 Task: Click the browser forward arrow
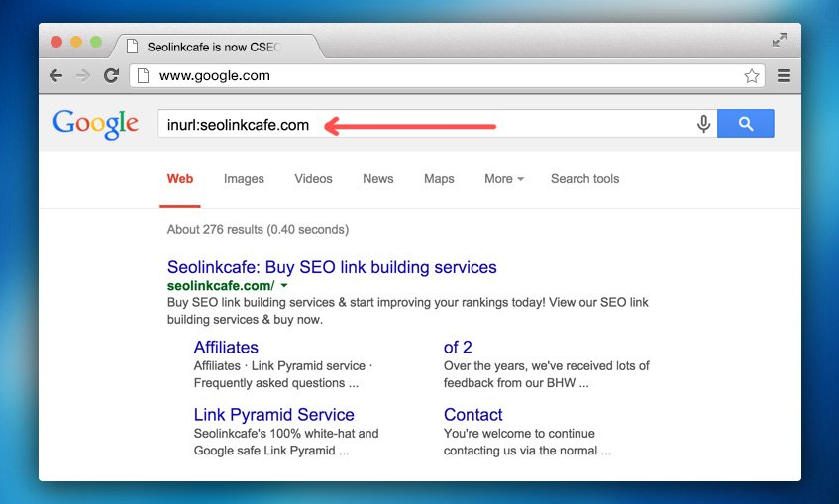click(83, 76)
